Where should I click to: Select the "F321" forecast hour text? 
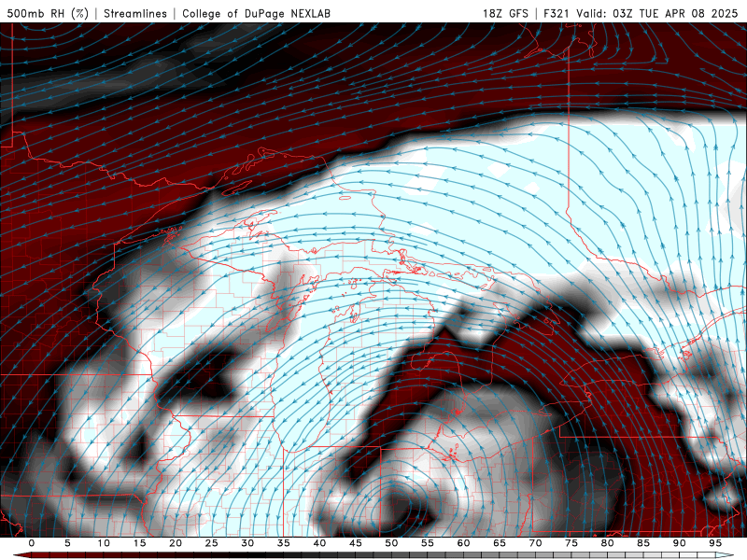point(557,13)
